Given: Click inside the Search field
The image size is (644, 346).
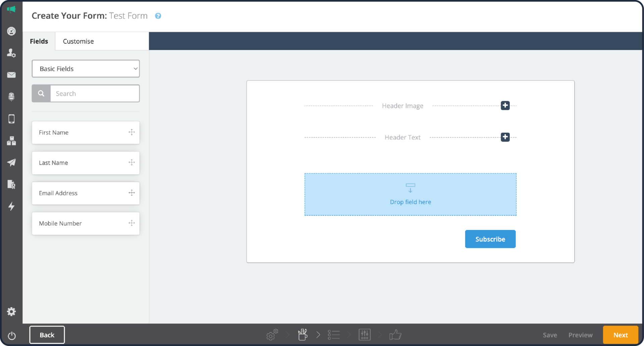Looking at the screenshot, I should click(95, 93).
